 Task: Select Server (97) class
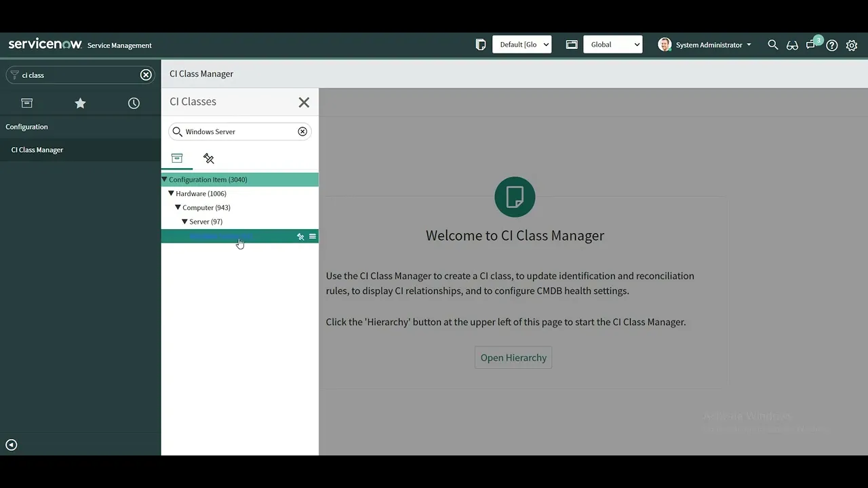[206, 222]
